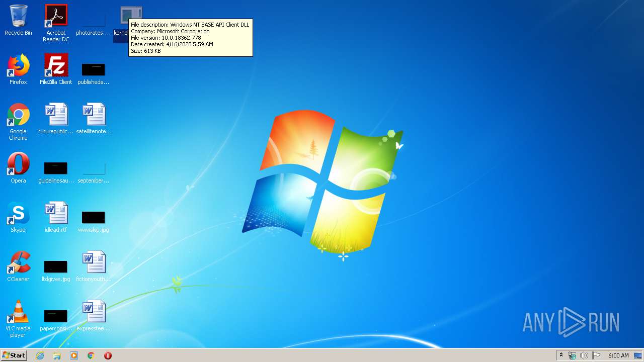Select the fictionyouth... Word document
Viewport: 644px width, 362px height.
[x=94, y=267]
